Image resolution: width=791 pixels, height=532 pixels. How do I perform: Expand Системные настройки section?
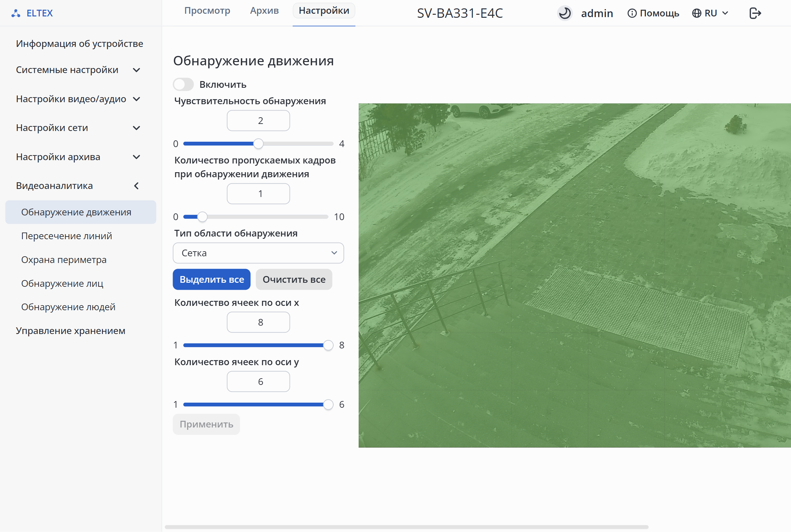click(78, 70)
